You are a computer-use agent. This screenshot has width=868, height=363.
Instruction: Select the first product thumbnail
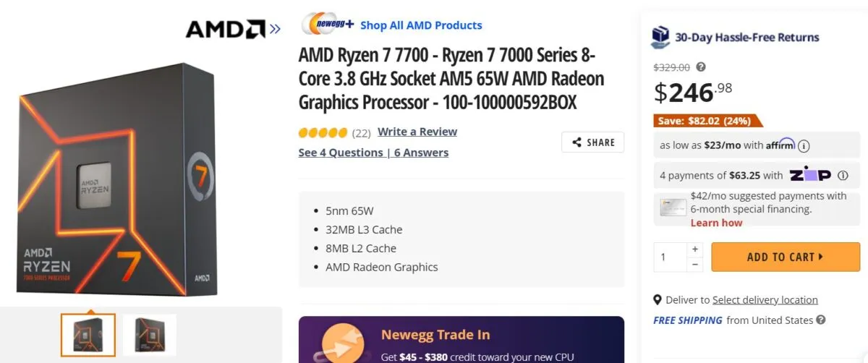[88, 336]
